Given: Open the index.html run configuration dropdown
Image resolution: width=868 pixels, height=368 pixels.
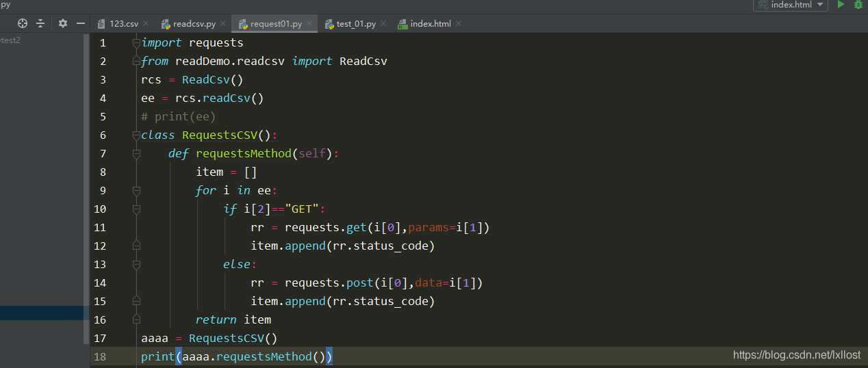Looking at the screenshot, I should [x=791, y=5].
